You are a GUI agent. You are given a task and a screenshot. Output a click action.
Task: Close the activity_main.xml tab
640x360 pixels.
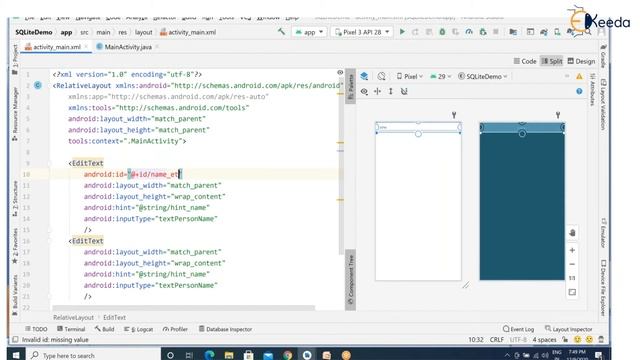pos(86,47)
